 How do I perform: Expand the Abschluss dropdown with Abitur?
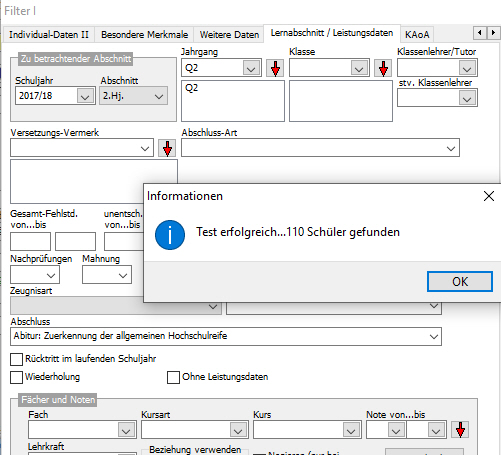point(434,336)
